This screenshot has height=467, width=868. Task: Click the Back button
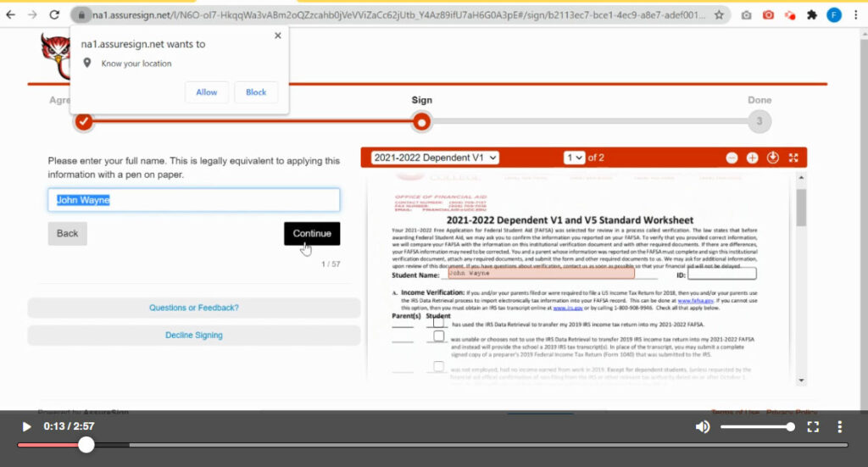(x=68, y=234)
